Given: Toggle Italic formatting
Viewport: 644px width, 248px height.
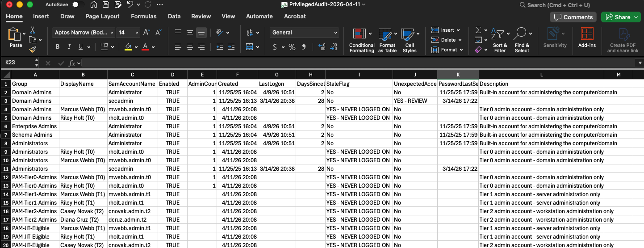Looking at the screenshot, I should (69, 47).
